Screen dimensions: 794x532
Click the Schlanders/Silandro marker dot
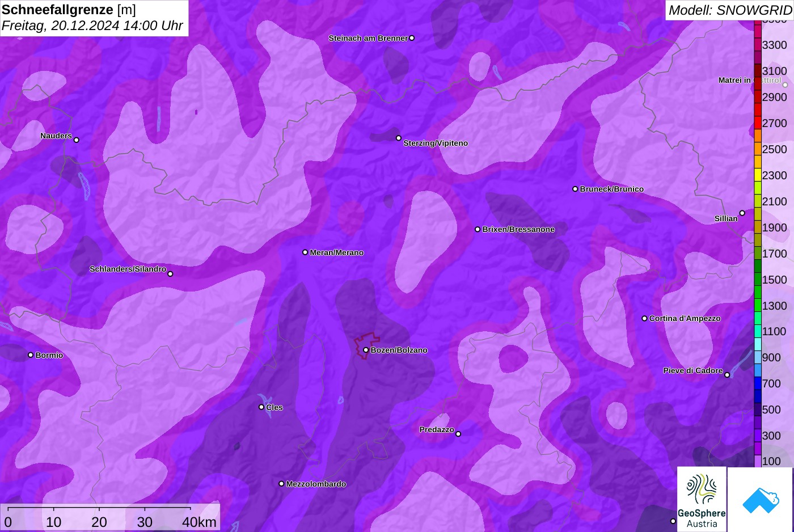[x=170, y=274]
